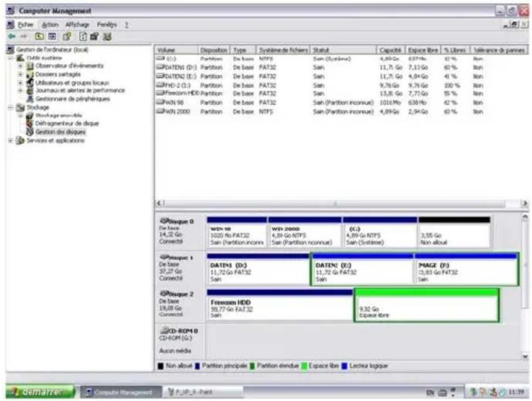Click the Disque 0 disk icon

165,221
